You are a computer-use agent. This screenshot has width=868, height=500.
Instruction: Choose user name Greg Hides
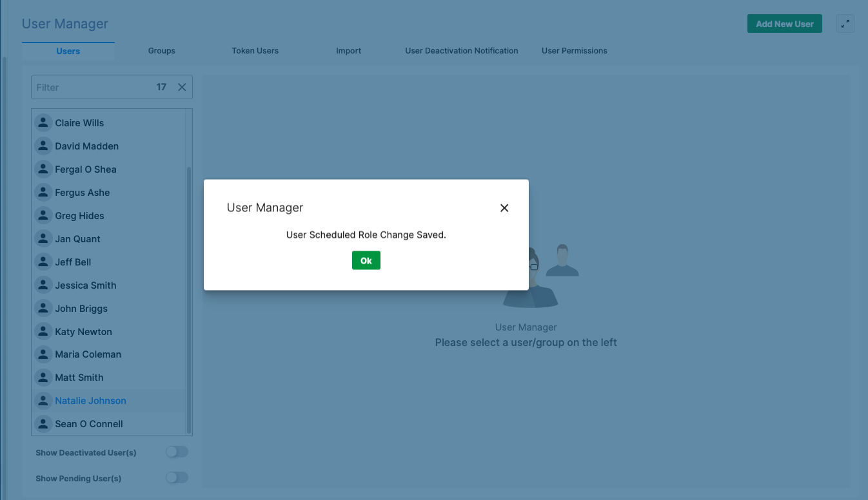(x=79, y=216)
